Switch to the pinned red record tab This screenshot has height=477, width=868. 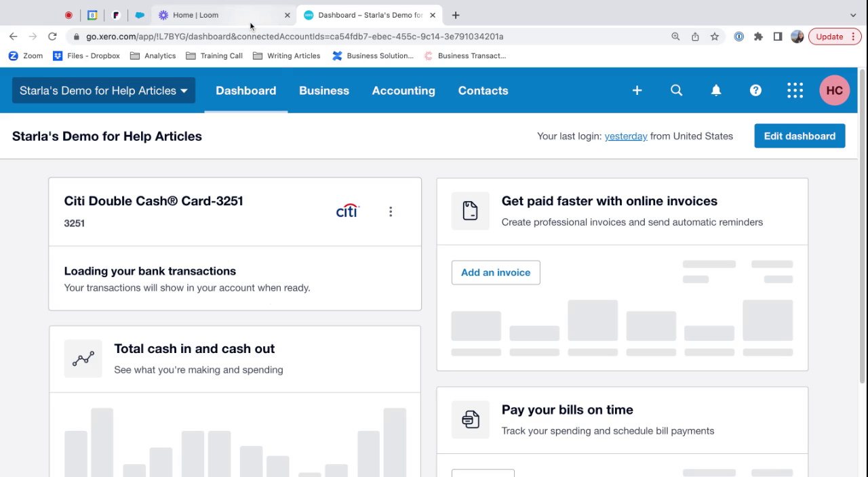pyautogui.click(x=68, y=15)
